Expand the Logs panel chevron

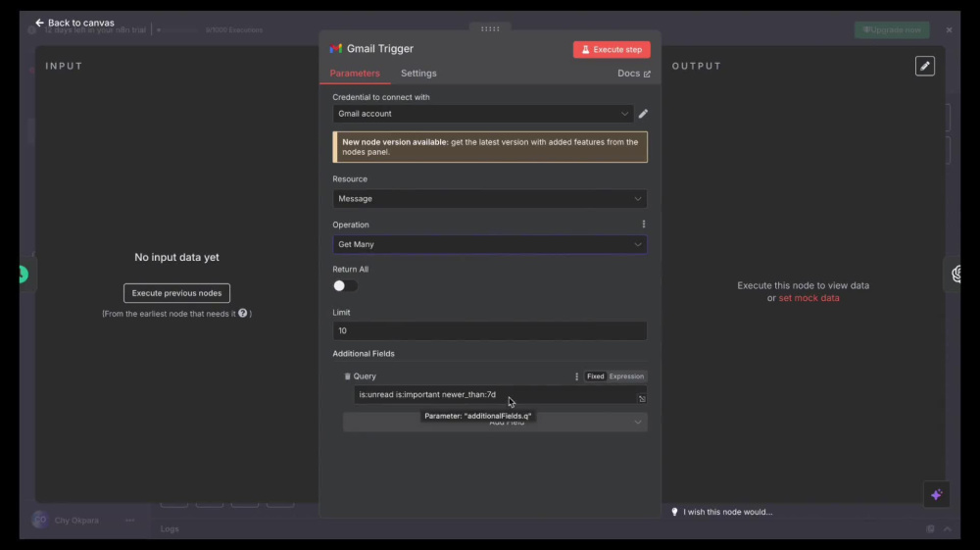(948, 528)
